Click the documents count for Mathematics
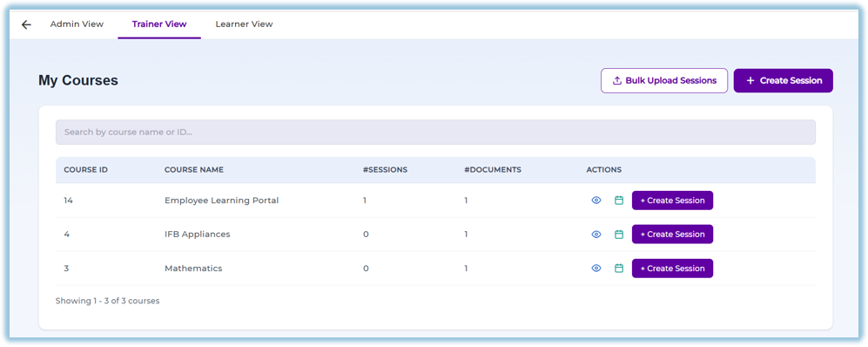 point(466,269)
